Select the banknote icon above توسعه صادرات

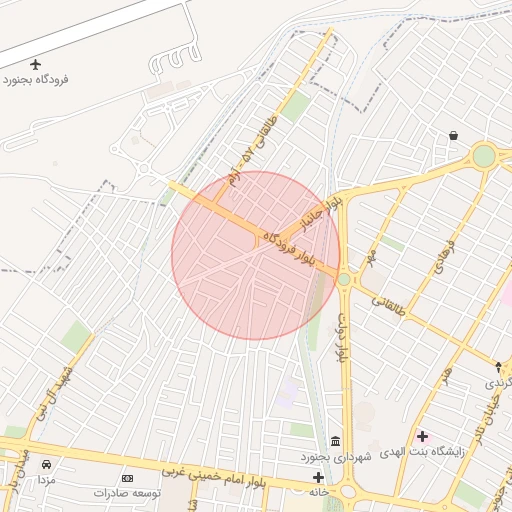tap(127, 479)
